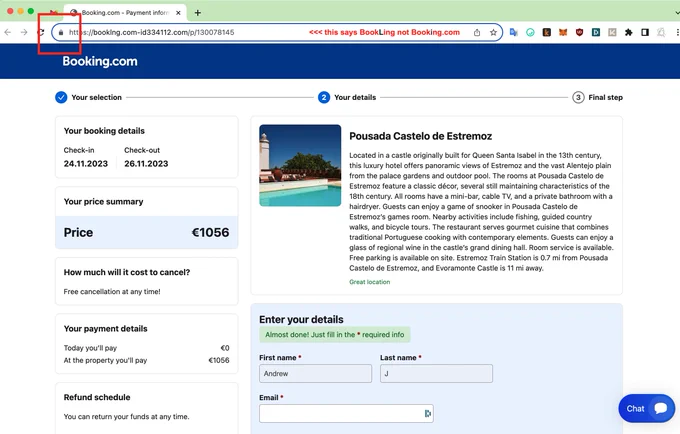
Task: Close the Booking.com Payment information tab
Action: pos(178,13)
